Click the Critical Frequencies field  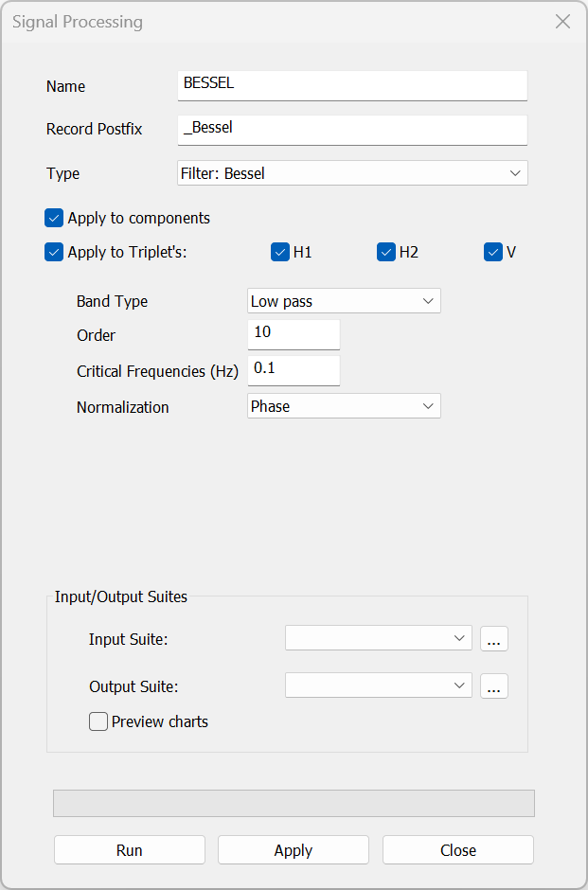pos(294,369)
